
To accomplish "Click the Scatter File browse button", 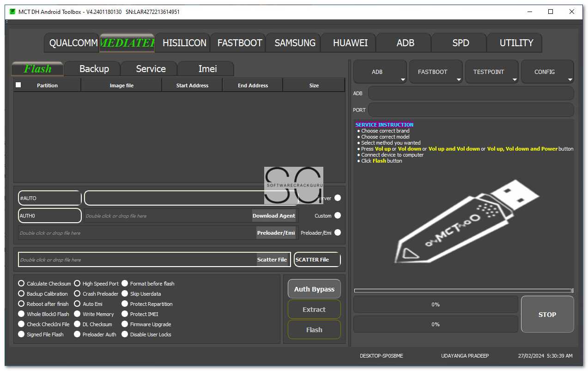I will point(272,260).
